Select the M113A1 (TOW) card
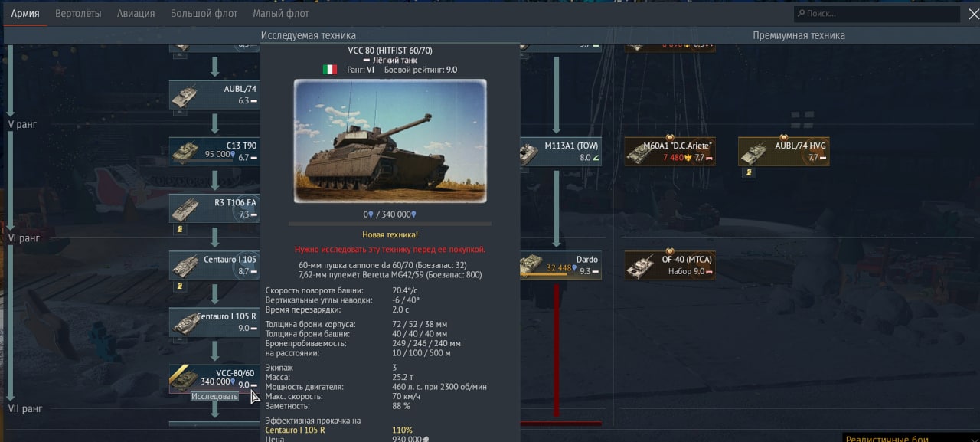The width and height of the screenshot is (980, 442). [x=560, y=152]
